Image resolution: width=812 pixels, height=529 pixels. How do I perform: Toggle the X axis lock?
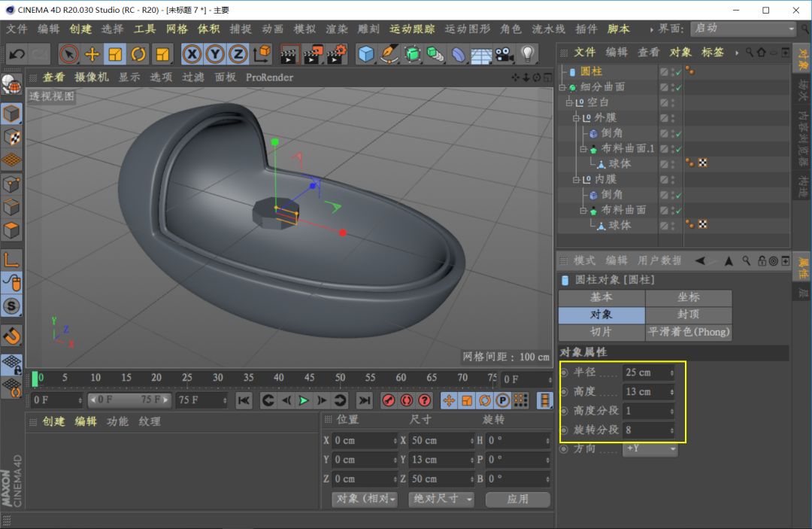pos(192,54)
